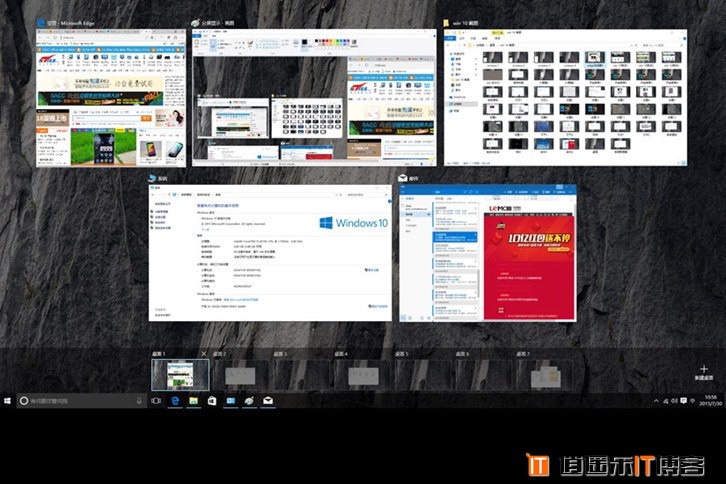The image size is (726, 484).
Task: Open the blue System window taskbar icon
Action: click(x=231, y=401)
